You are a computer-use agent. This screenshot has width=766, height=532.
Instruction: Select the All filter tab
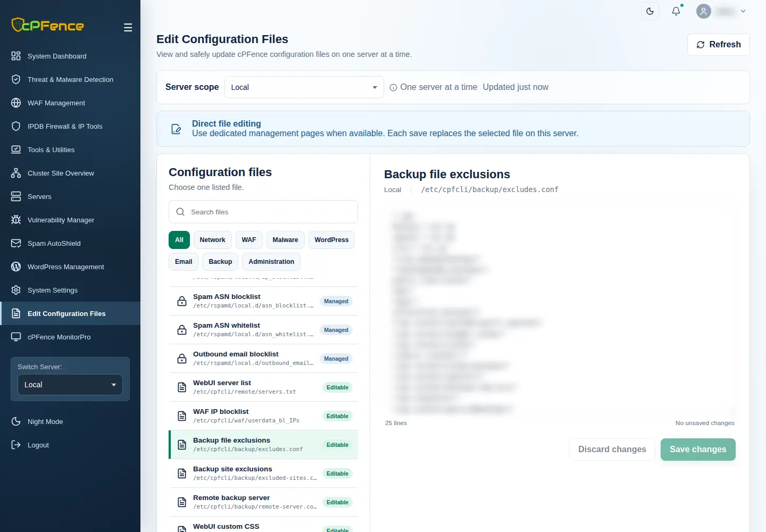click(179, 240)
